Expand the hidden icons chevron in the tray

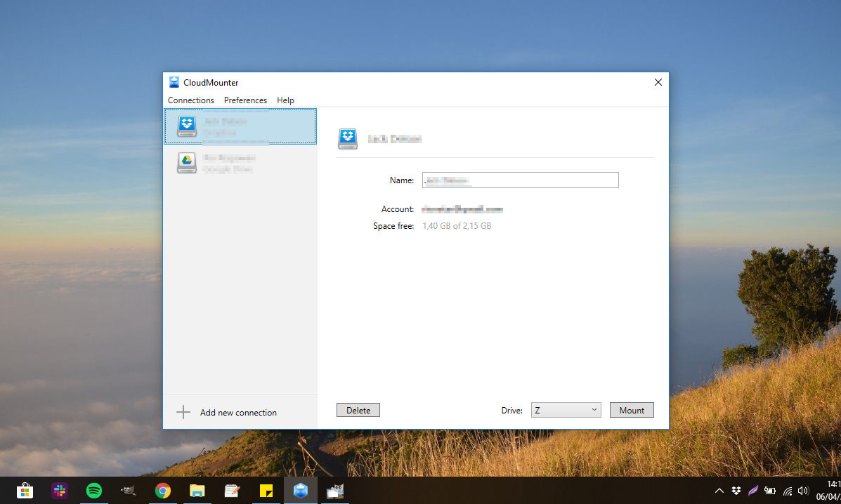[719, 490]
